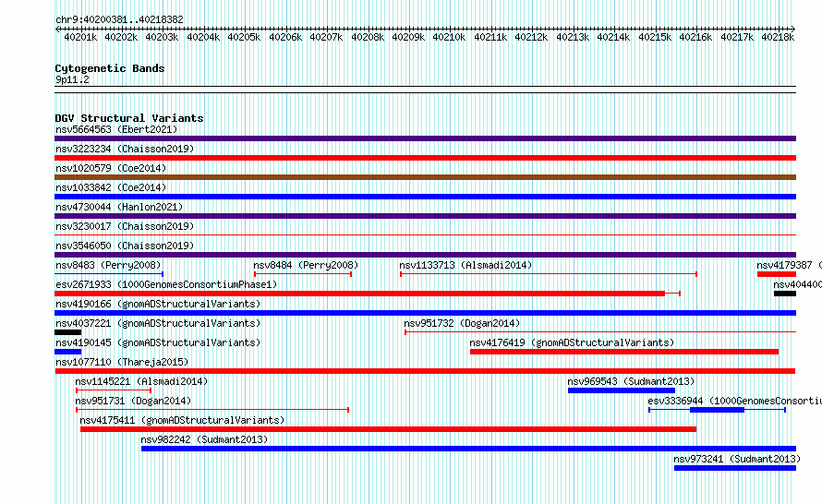
Task: Select the purple nsv4730044 variant bar
Action: (425, 216)
